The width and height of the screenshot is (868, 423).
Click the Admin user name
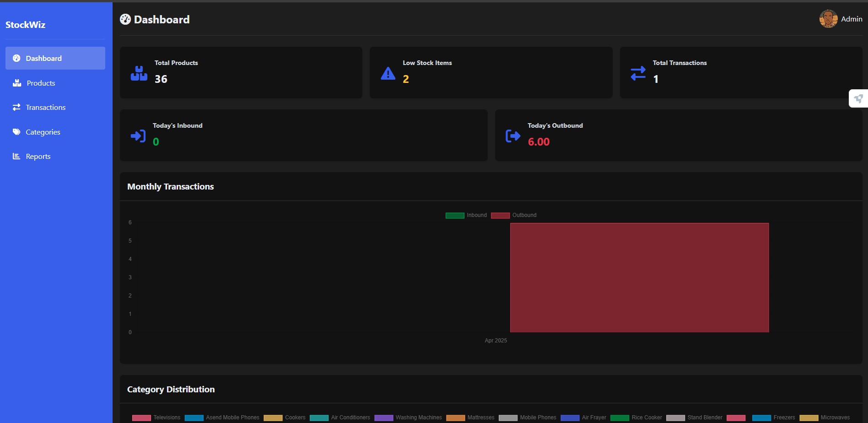(x=852, y=19)
